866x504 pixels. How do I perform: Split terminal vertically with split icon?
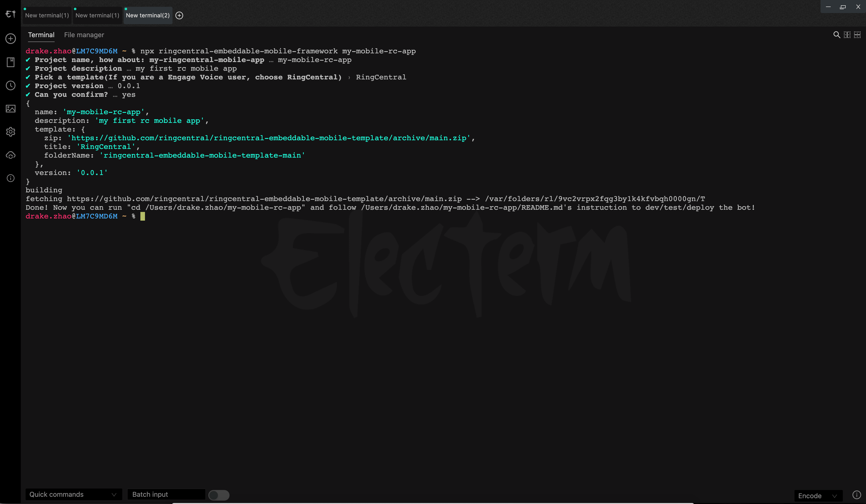click(x=847, y=35)
